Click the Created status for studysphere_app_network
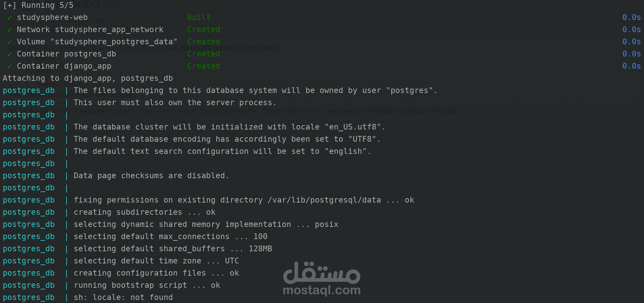 point(204,29)
